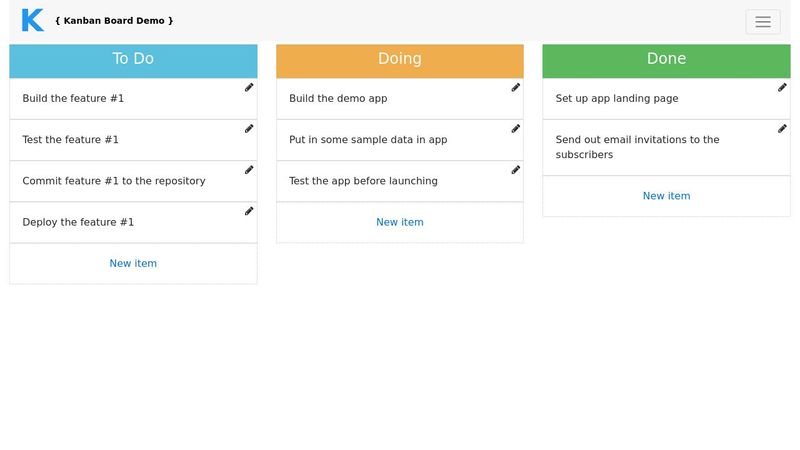Select the 'Set up app landing page' card

(x=666, y=99)
